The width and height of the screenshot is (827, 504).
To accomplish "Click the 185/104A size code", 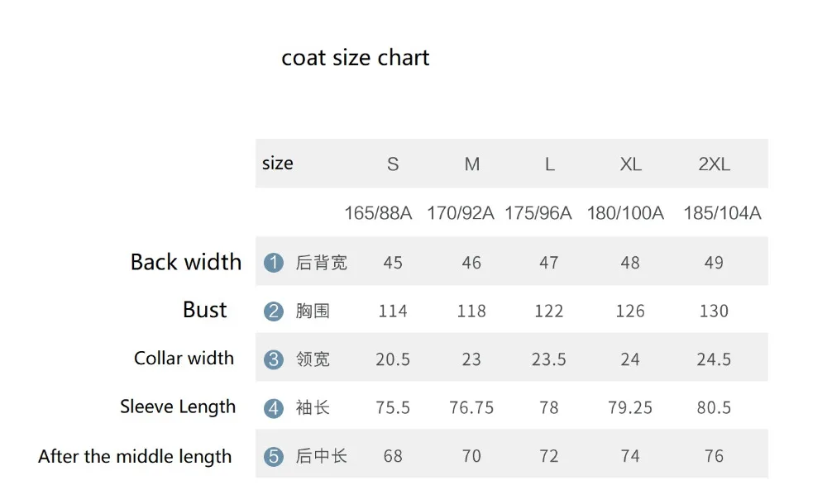I will tap(722, 213).
